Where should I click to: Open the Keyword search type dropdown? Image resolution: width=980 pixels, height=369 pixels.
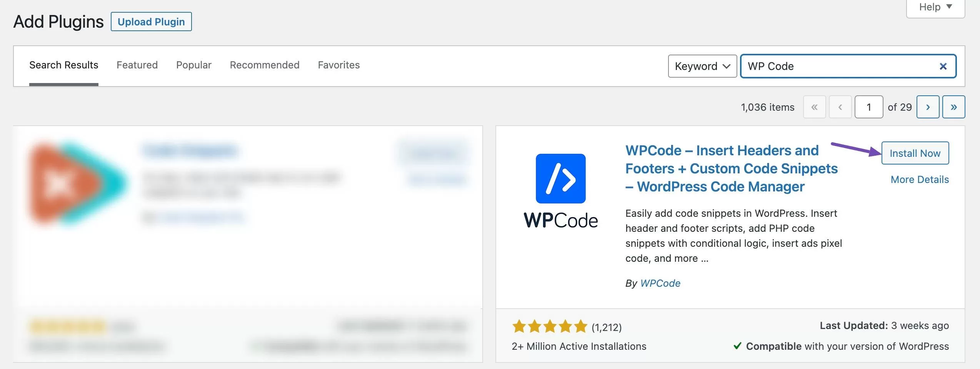coord(702,66)
